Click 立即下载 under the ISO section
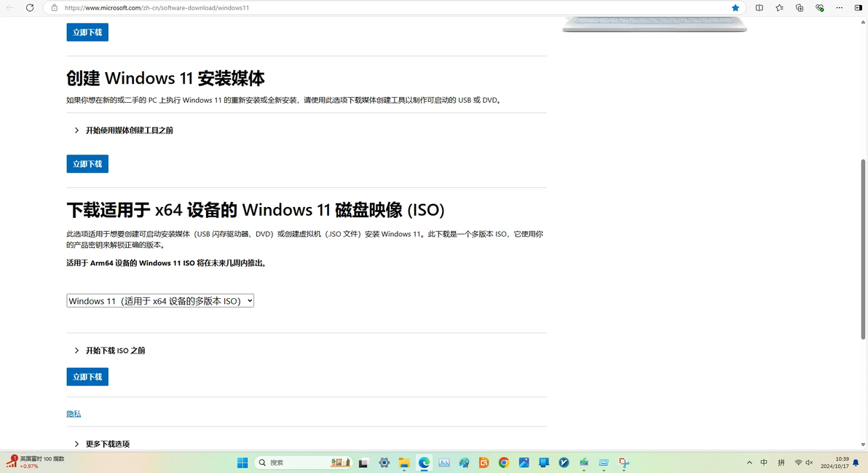 pyautogui.click(x=87, y=377)
